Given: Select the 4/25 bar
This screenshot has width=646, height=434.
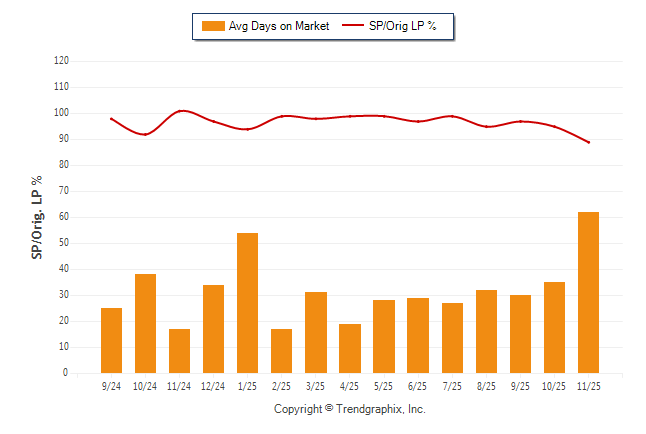Looking at the screenshot, I should (x=350, y=348).
